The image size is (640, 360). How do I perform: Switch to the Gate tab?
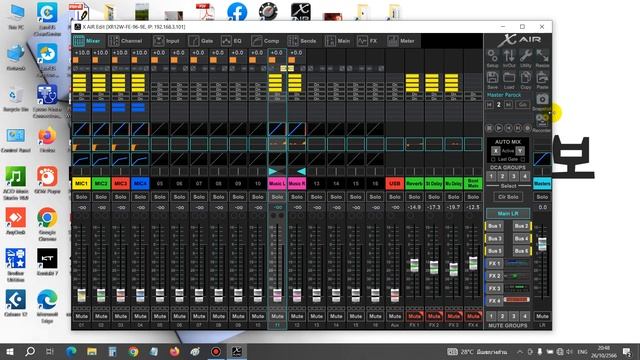tap(201, 41)
